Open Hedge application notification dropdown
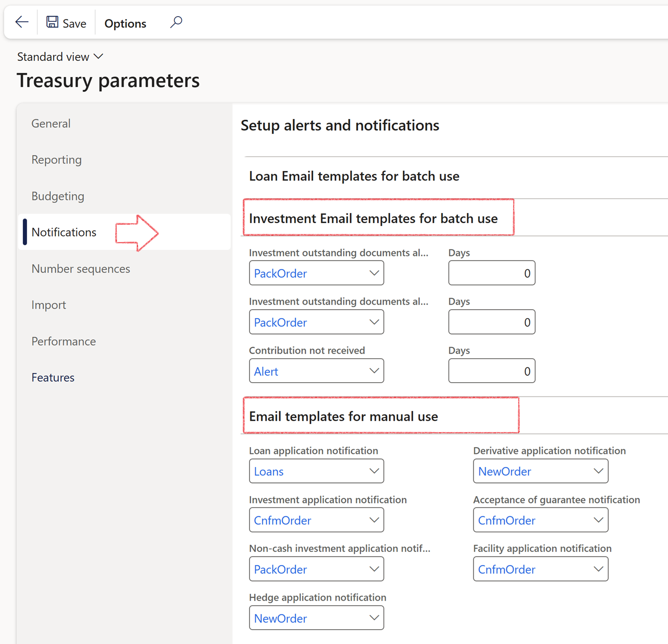Image resolution: width=668 pixels, height=644 pixels. tap(374, 618)
